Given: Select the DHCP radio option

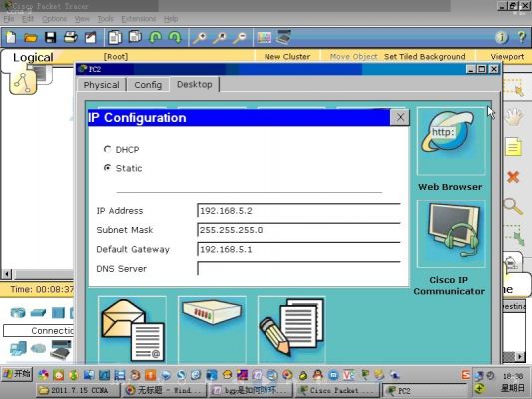Looking at the screenshot, I should 107,149.
